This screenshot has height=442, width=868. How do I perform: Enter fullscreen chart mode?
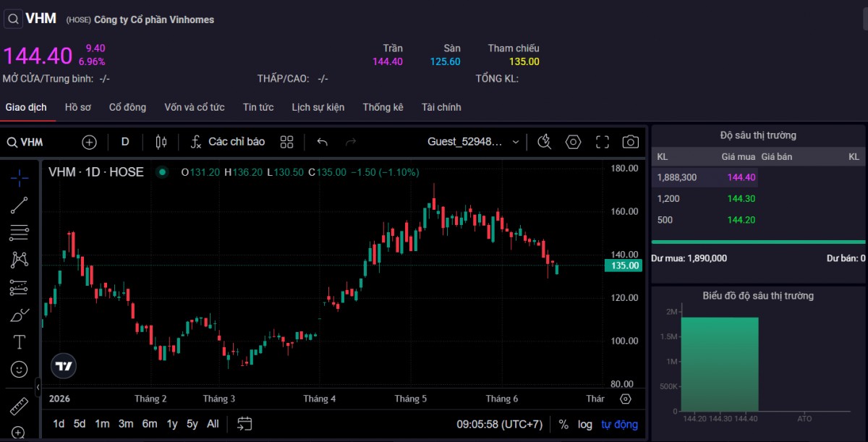(x=603, y=143)
